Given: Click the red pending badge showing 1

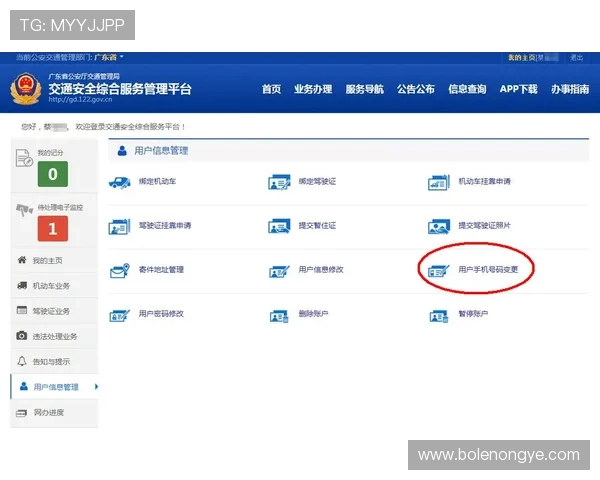Looking at the screenshot, I should pos(53,229).
